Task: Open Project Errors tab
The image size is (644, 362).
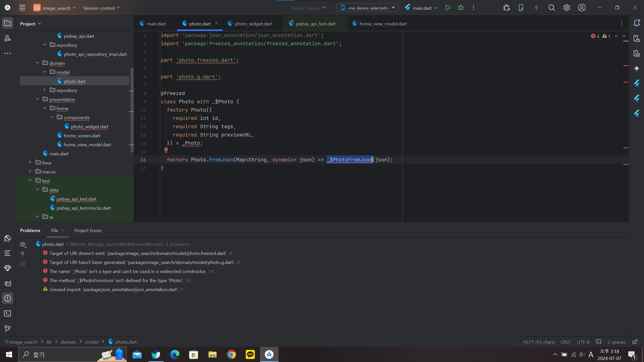Action: (x=88, y=231)
